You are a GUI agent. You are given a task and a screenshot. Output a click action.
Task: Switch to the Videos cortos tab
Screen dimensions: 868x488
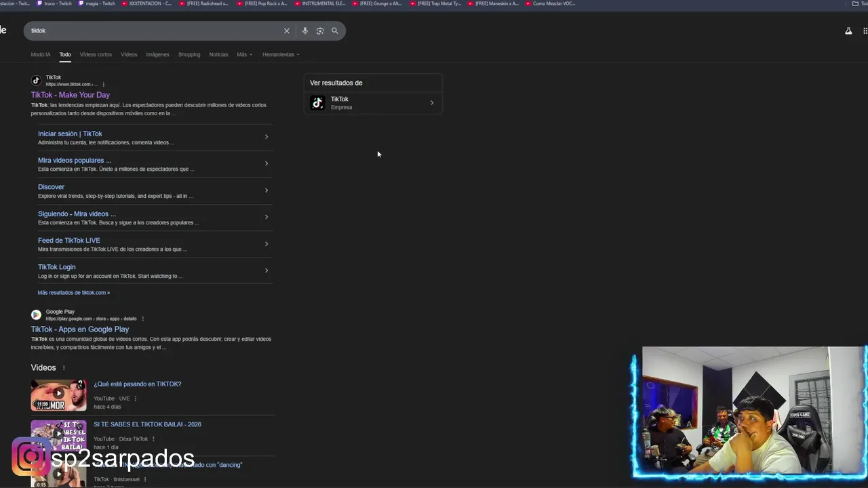coord(96,54)
